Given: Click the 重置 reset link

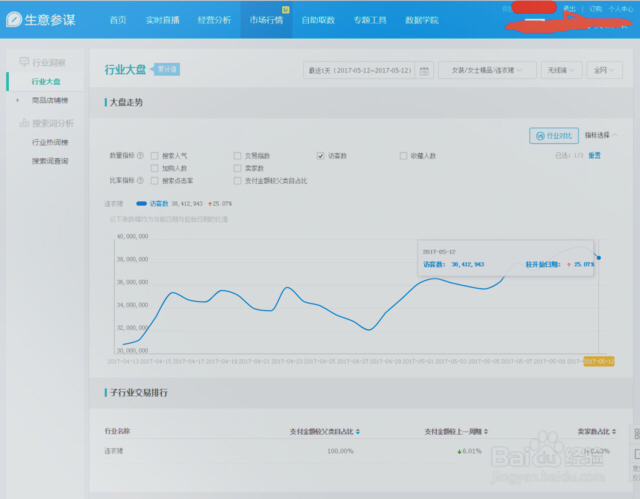Looking at the screenshot, I should 594,155.
